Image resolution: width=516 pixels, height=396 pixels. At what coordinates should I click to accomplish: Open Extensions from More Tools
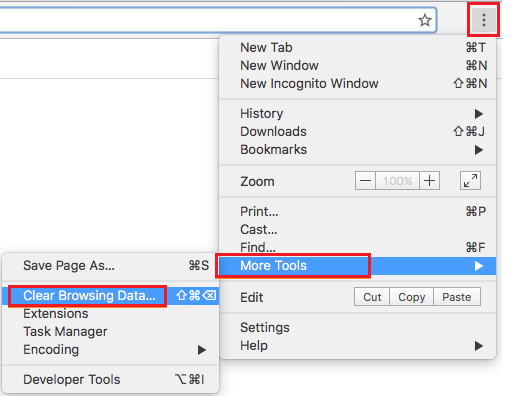110,314
